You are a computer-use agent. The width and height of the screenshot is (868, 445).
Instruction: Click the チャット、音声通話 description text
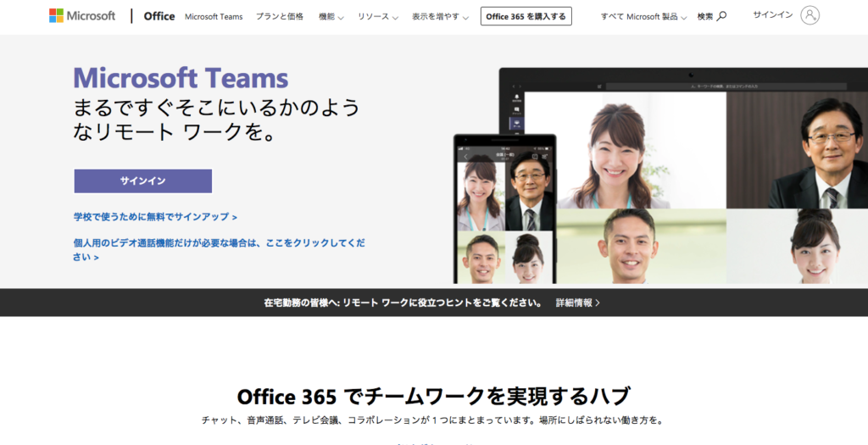(432, 420)
